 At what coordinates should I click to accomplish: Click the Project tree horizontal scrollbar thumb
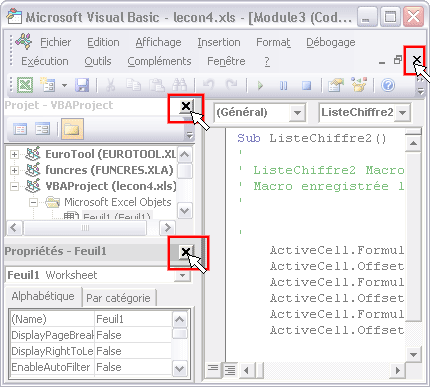[x=85, y=228]
